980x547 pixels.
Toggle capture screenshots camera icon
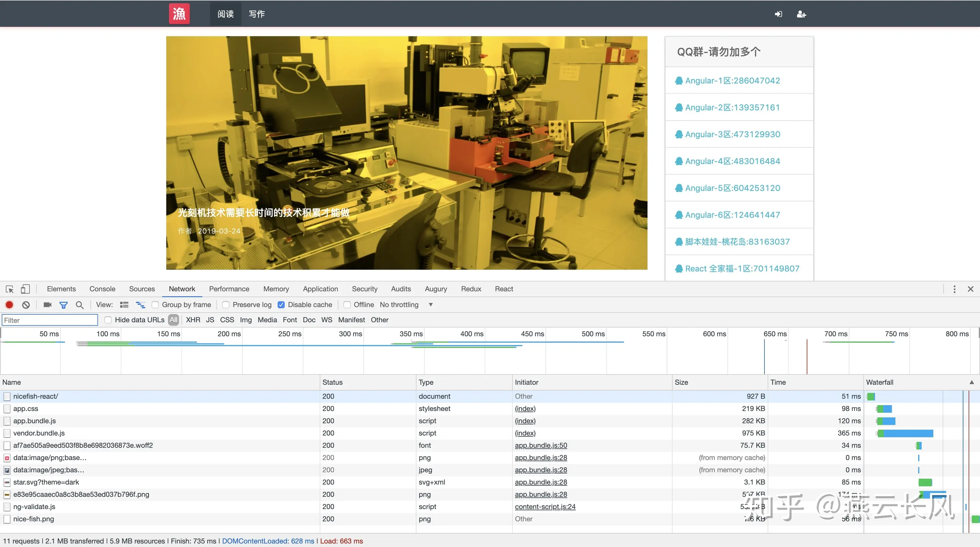click(47, 304)
